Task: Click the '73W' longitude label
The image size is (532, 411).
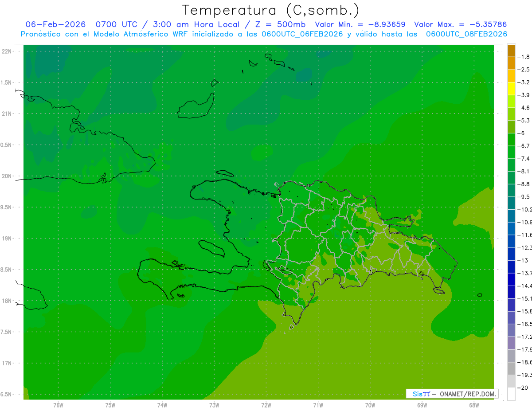Action: pyautogui.click(x=214, y=405)
